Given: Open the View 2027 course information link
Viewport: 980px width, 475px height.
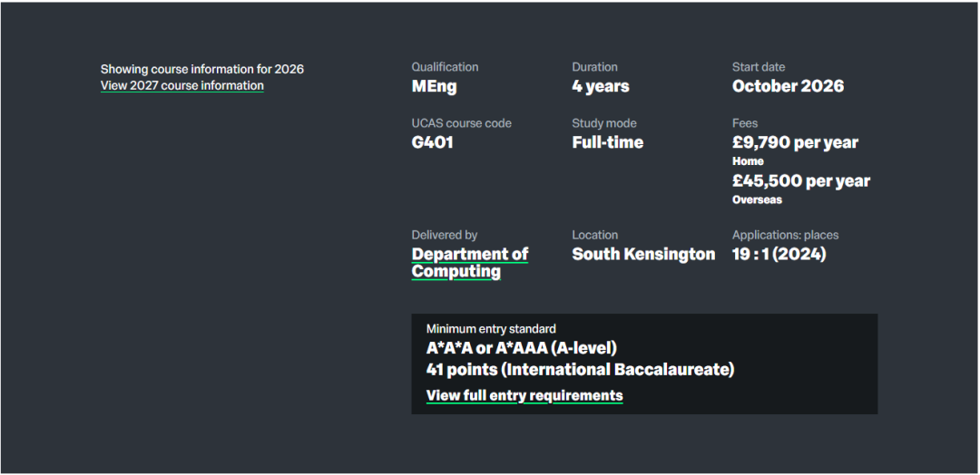Looking at the screenshot, I should [181, 86].
